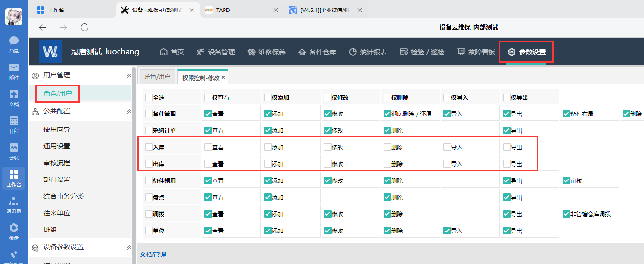This screenshot has height=264, width=644.
Task: Collapse the 公共配置 section
Action: coord(129,111)
